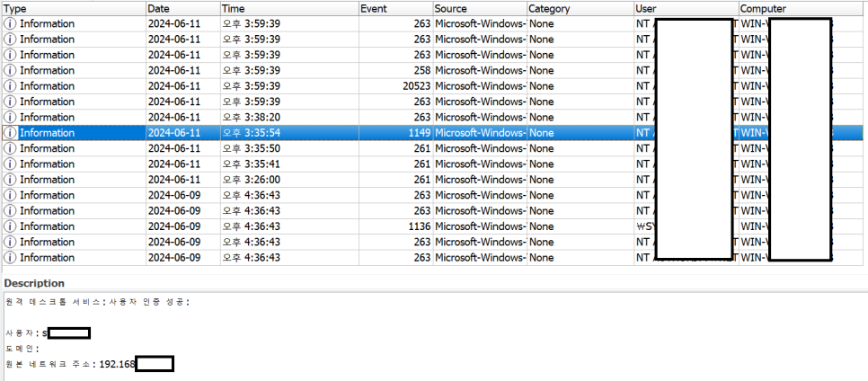Sort by the Event column header
Screen dimensions: 868x381
[x=395, y=9]
